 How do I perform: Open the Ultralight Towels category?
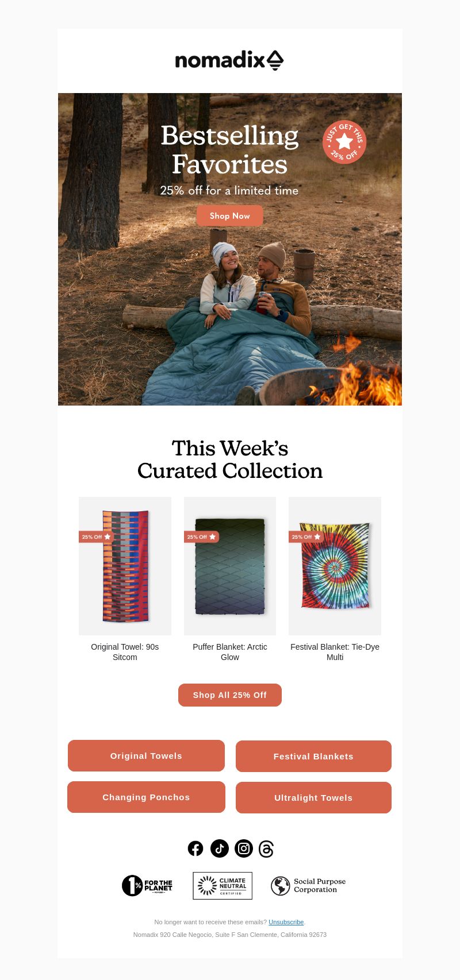pos(313,798)
